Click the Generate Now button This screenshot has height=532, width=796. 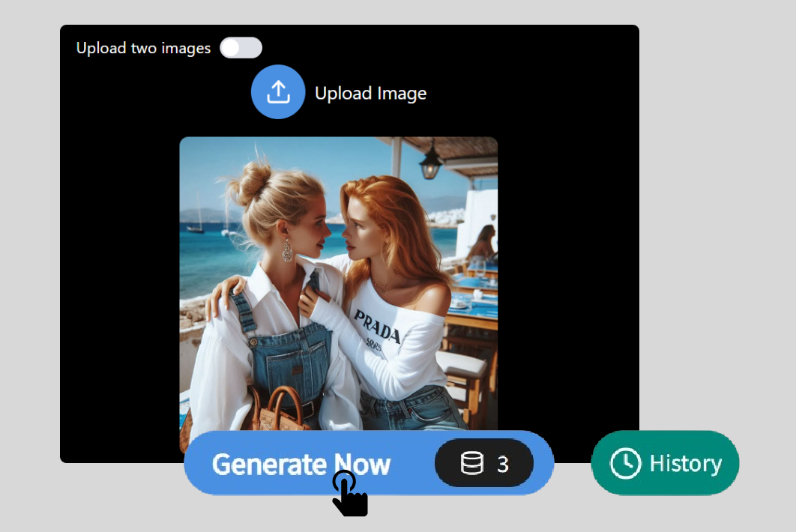click(x=369, y=463)
